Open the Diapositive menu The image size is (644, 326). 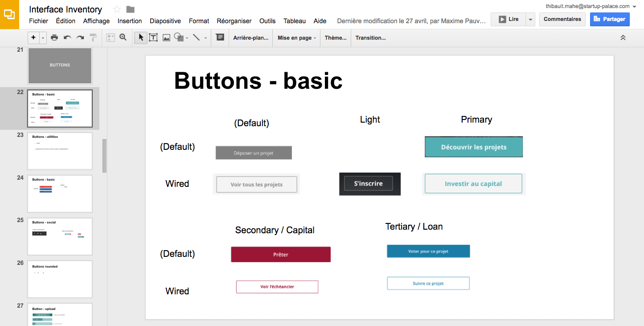click(165, 21)
